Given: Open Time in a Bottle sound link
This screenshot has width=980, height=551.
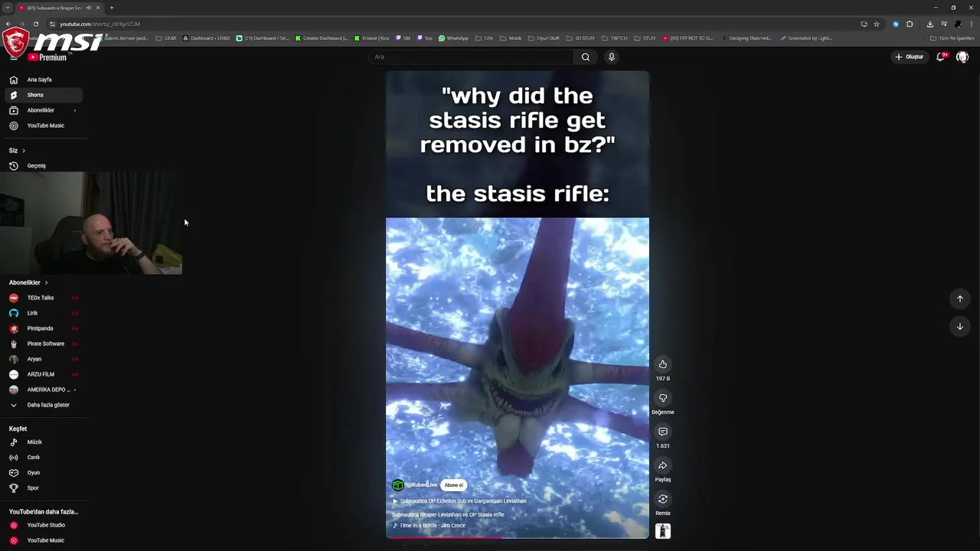Looking at the screenshot, I should point(429,526).
